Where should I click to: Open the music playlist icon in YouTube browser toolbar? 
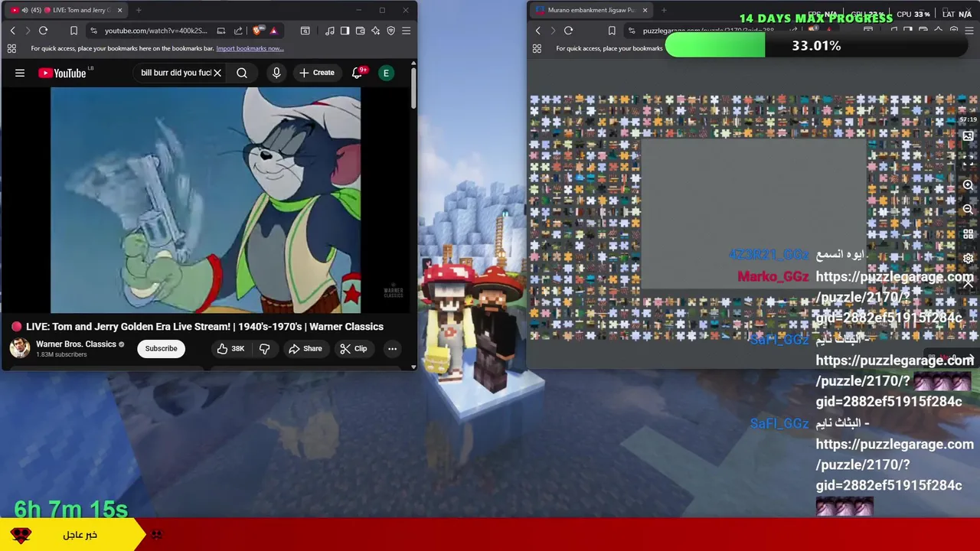point(330,31)
